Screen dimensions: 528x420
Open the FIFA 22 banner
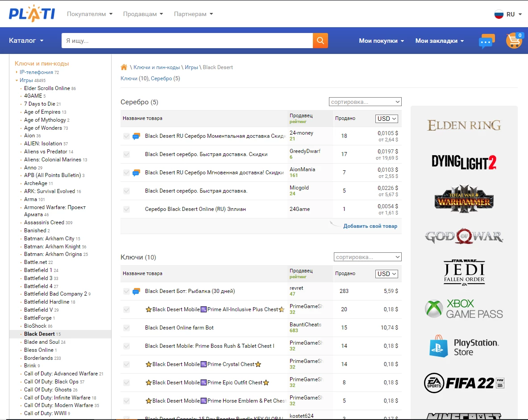coord(464,383)
